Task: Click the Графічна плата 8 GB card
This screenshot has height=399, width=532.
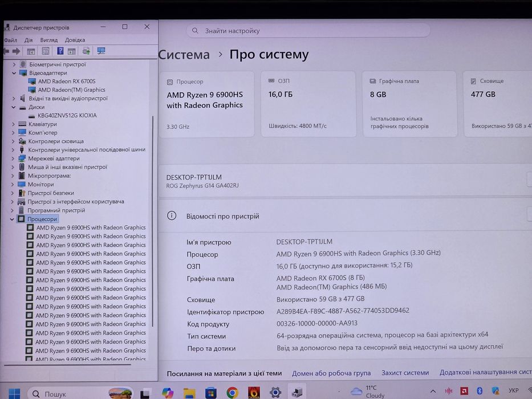Action: [x=409, y=104]
